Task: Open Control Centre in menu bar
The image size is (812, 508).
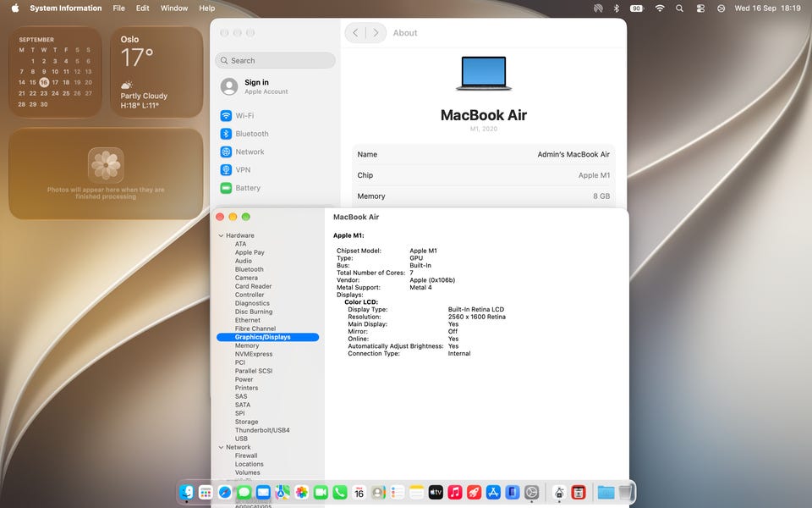Action: 700,8
